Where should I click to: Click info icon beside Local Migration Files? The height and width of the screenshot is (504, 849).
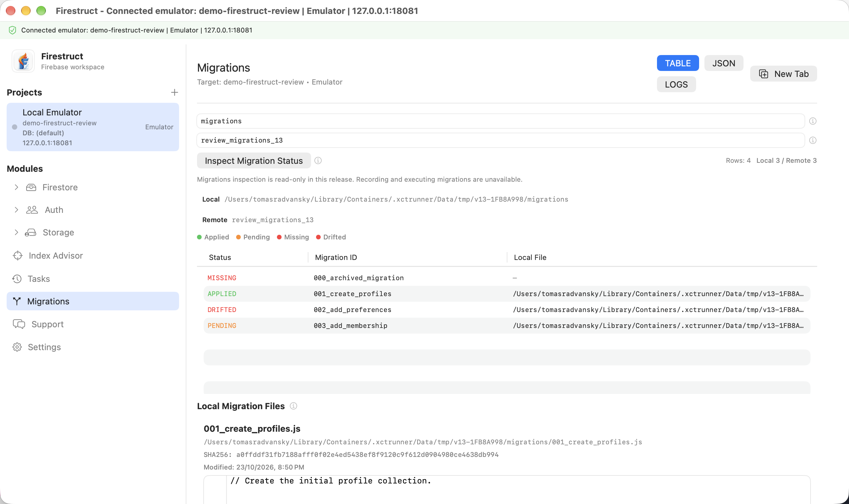(x=294, y=406)
